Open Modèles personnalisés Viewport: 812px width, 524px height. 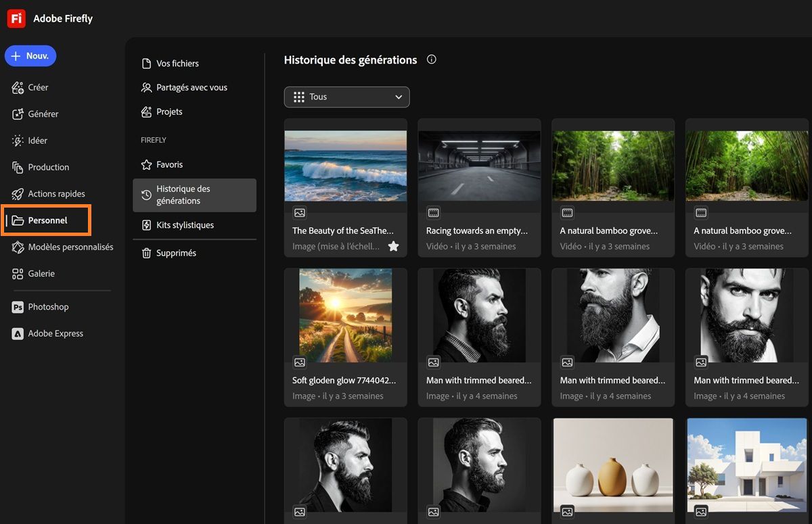(x=70, y=247)
